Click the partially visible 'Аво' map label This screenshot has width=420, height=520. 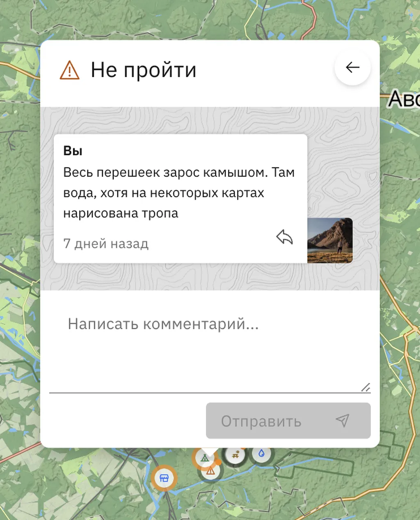point(404,99)
